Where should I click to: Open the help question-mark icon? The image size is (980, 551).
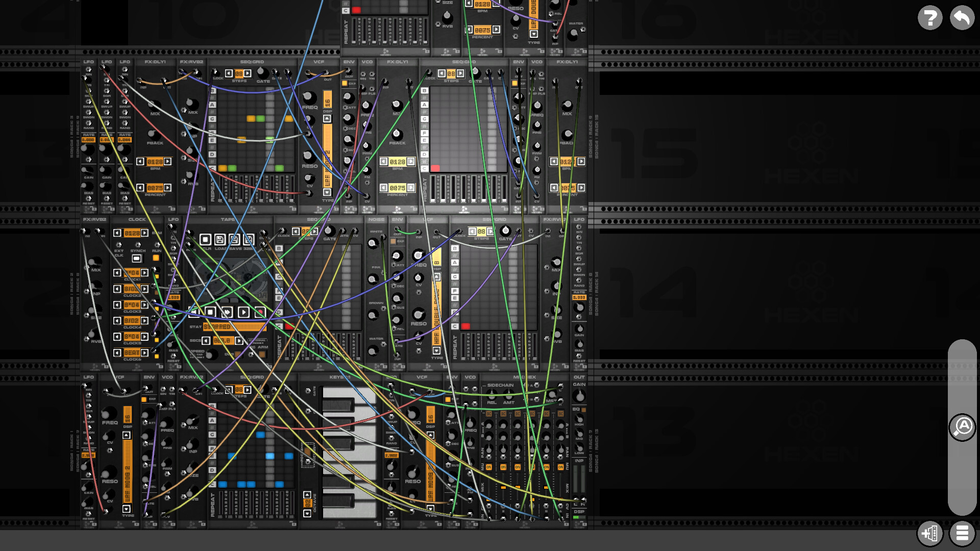click(x=930, y=18)
